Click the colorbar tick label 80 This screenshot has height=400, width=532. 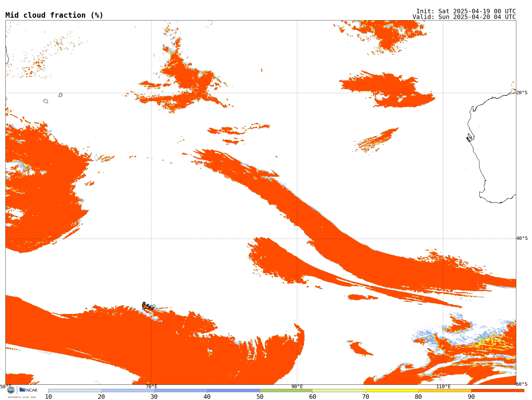pyautogui.click(x=418, y=397)
